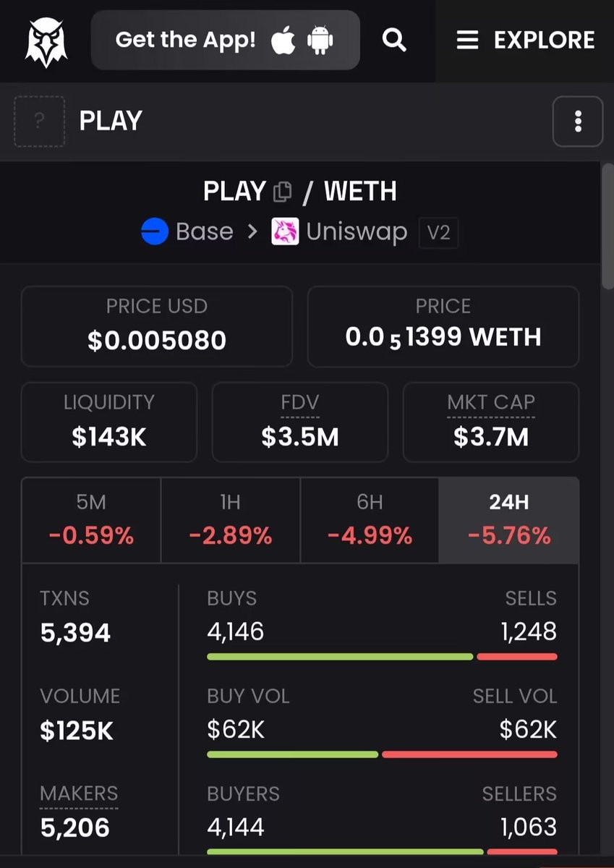614x868 pixels.
Task: Click the FDV label tooltip
Action: click(x=300, y=403)
